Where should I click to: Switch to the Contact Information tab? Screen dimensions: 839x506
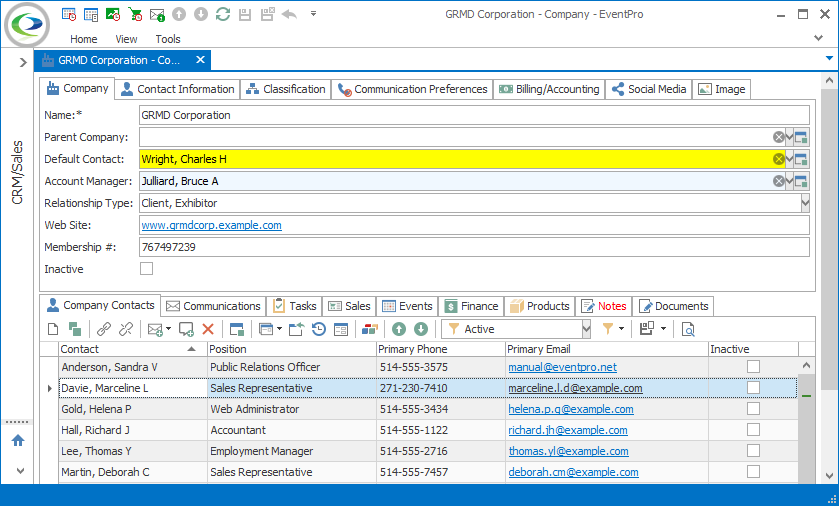tap(178, 89)
